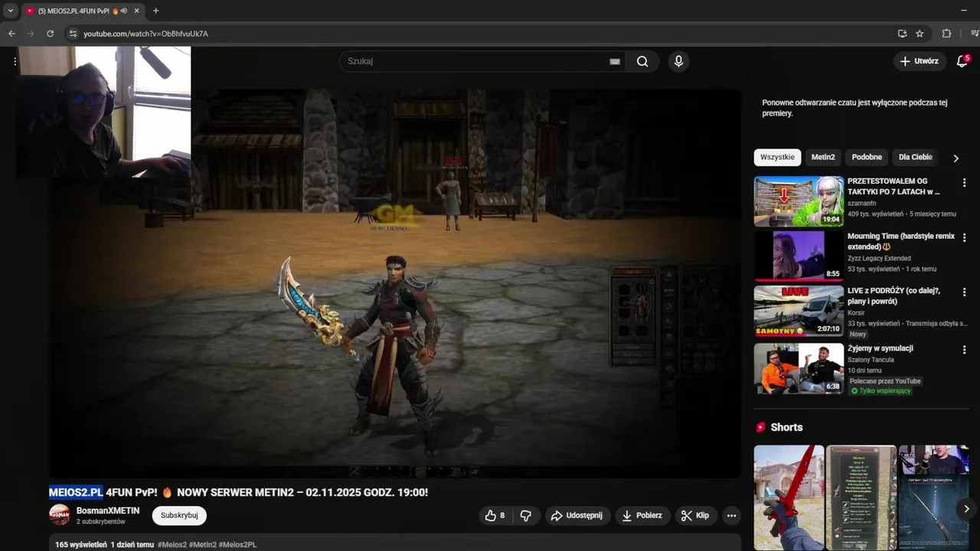Open site information icon in address bar

(x=73, y=34)
